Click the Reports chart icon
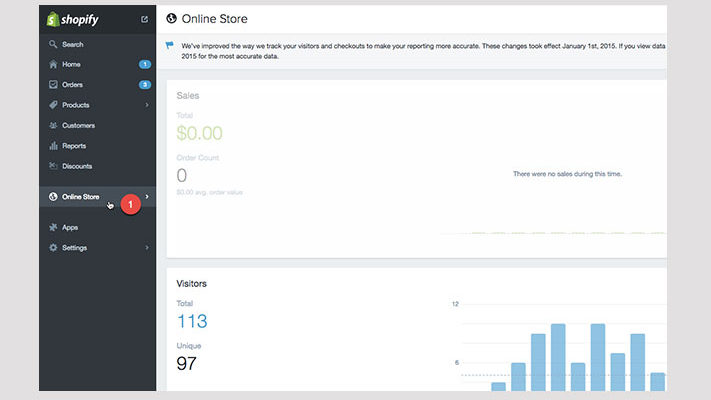711x400 pixels. pyautogui.click(x=53, y=146)
